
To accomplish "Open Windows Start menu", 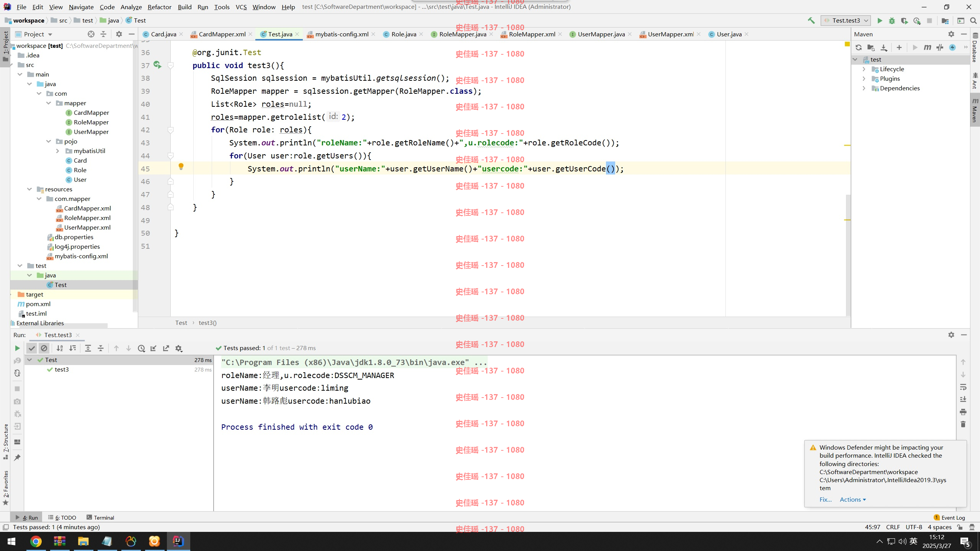I will [x=11, y=541].
